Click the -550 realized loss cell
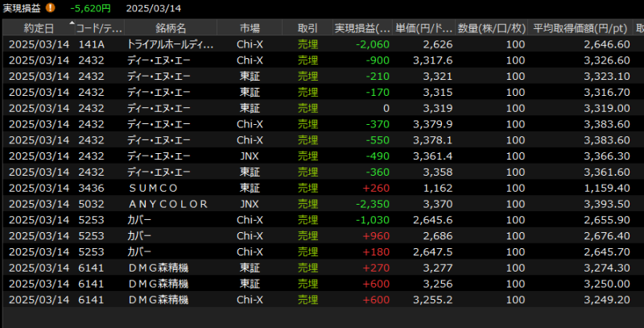Viewport: 644px width, 328px height. click(x=378, y=140)
